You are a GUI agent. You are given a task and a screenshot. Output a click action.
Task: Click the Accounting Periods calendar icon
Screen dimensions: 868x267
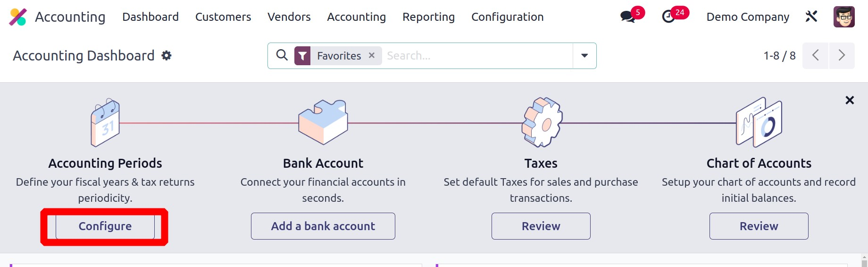(105, 123)
